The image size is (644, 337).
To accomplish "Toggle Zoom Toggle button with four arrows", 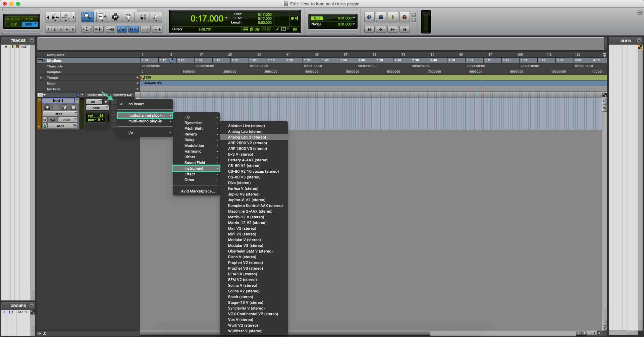I will click(x=87, y=29).
